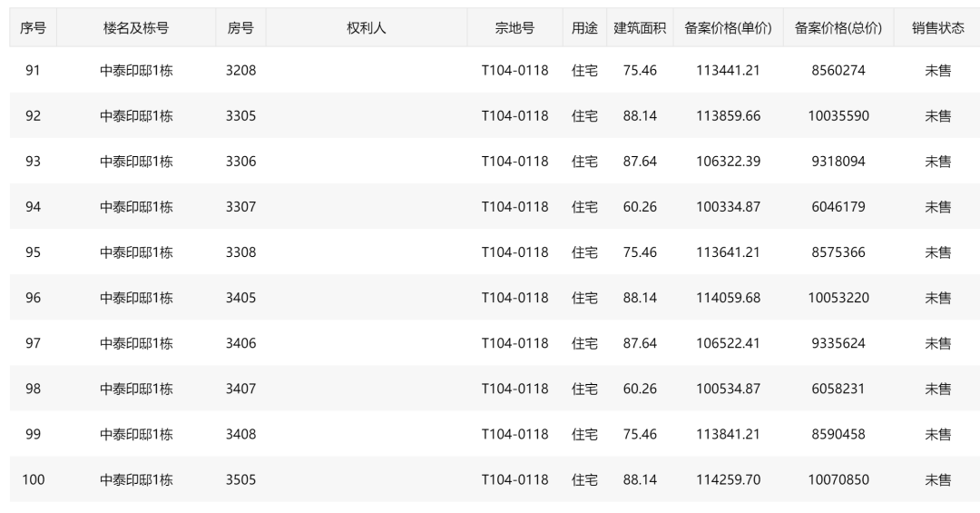This screenshot has height=513, width=980.
Task: Click the 备案价格(单价) column header
Action: [728, 28]
